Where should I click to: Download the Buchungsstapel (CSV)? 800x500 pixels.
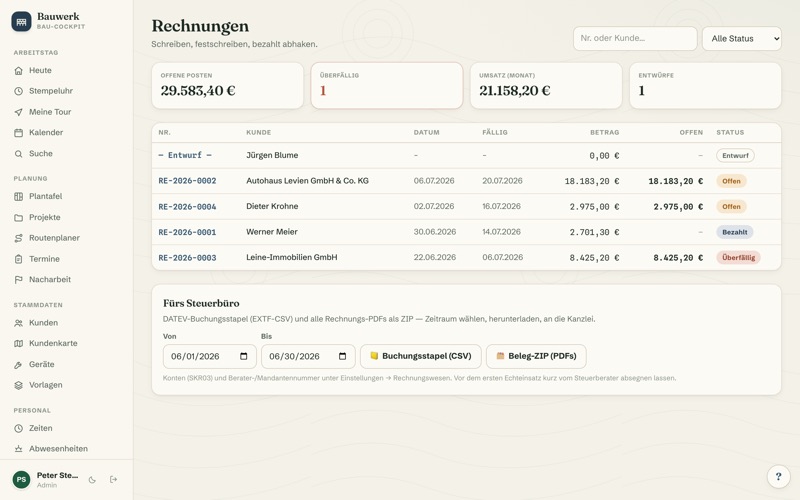[421, 356]
